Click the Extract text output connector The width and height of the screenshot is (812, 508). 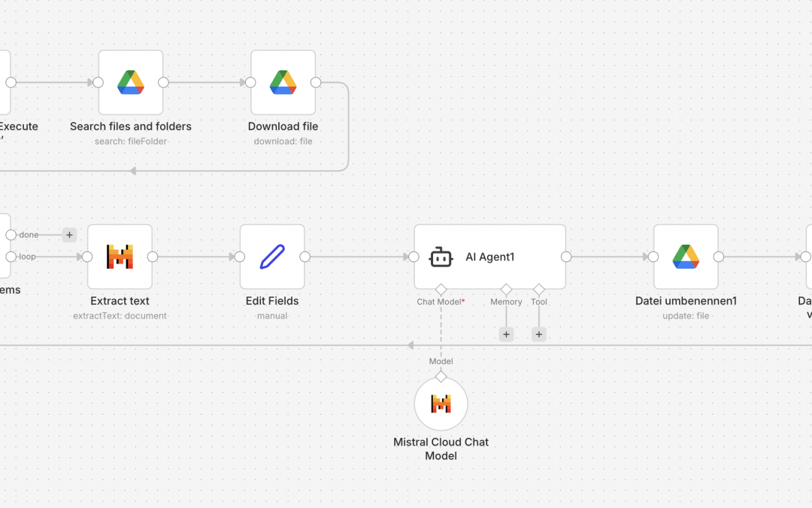click(x=153, y=257)
